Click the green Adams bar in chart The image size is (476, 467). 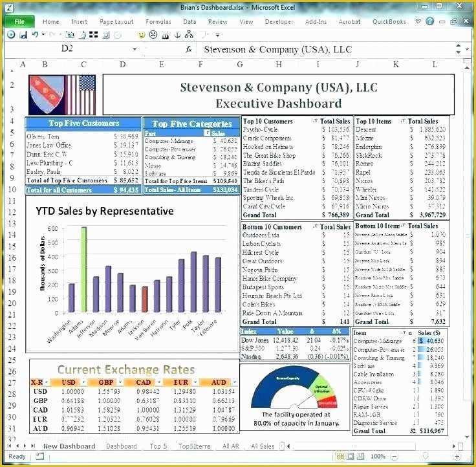[84, 269]
